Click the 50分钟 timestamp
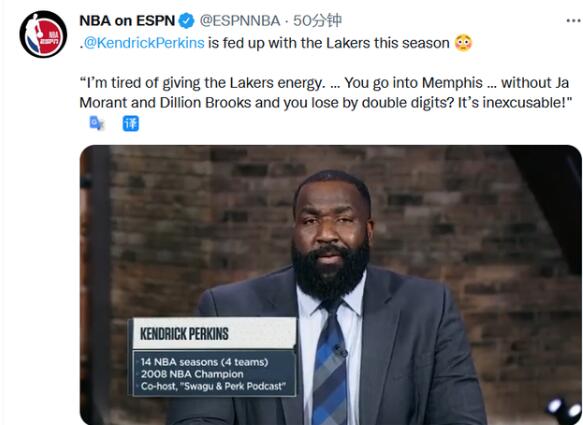Screen dimensions: 583x425 (x=317, y=21)
